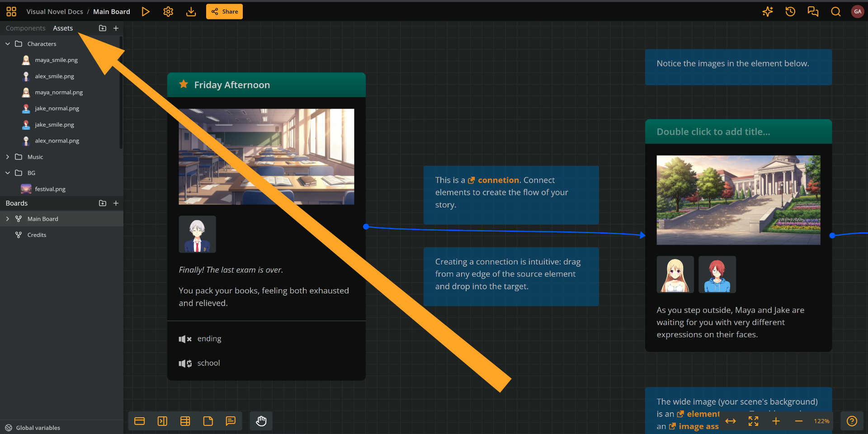Open the festival.png asset thumbnail
The width and height of the screenshot is (868, 434).
(26, 189)
